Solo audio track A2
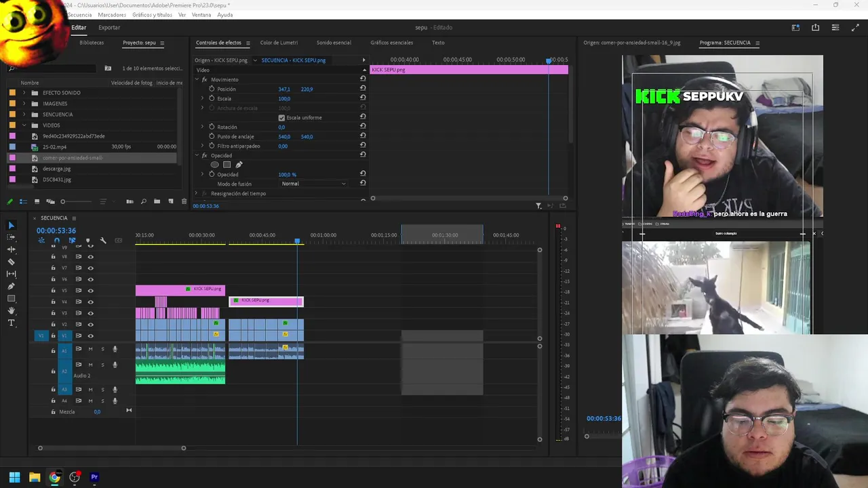Viewport: 868px width, 488px height. [102, 365]
